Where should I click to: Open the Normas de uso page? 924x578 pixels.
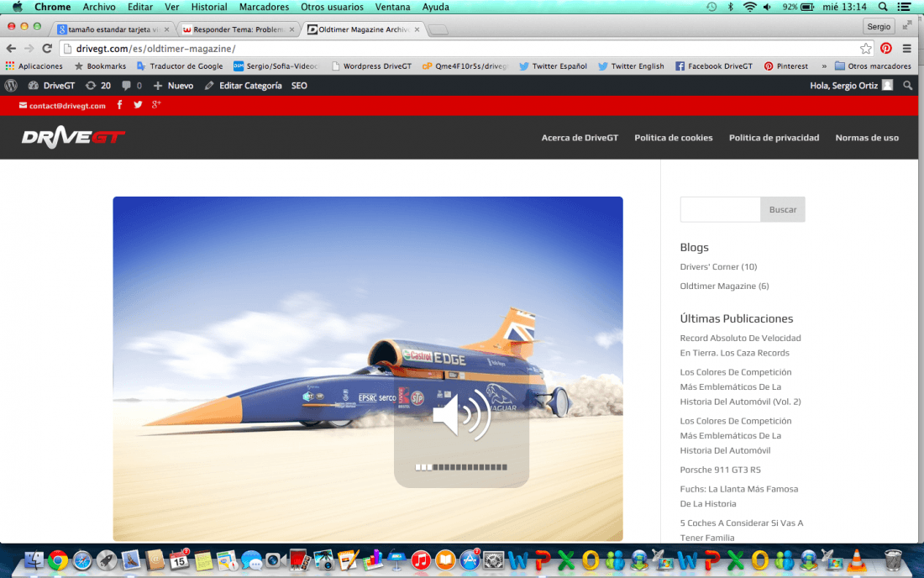coord(867,137)
